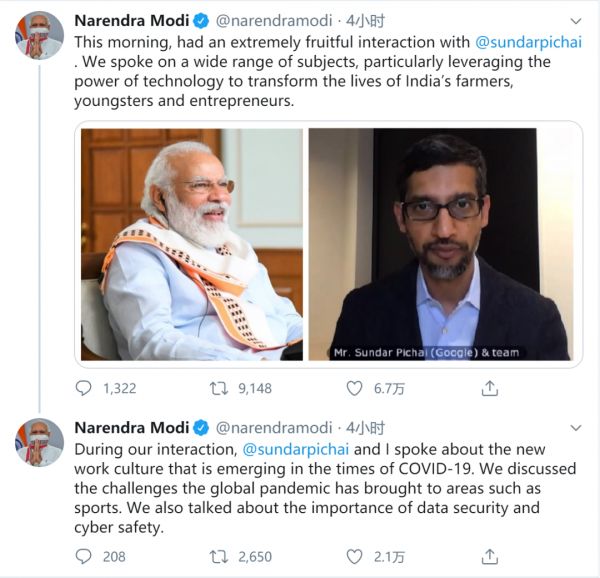Open the second tweet's more-options chevron
The image size is (600, 578).
(573, 428)
